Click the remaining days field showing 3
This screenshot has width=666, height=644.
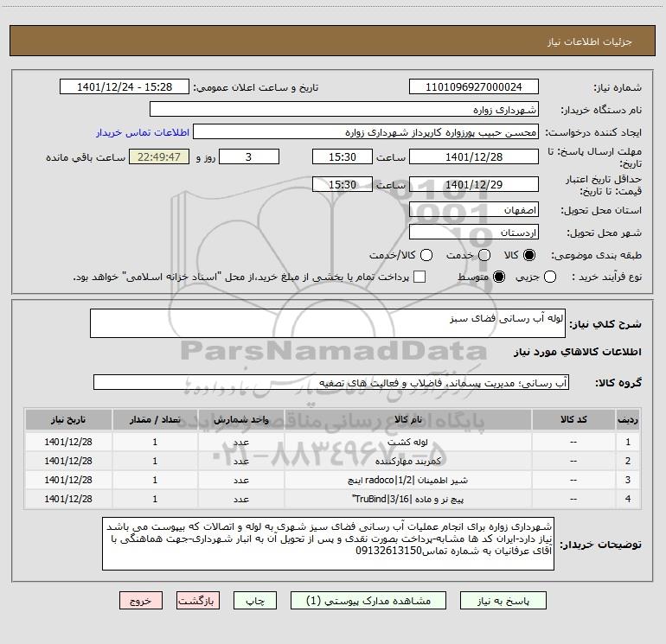pos(249,156)
